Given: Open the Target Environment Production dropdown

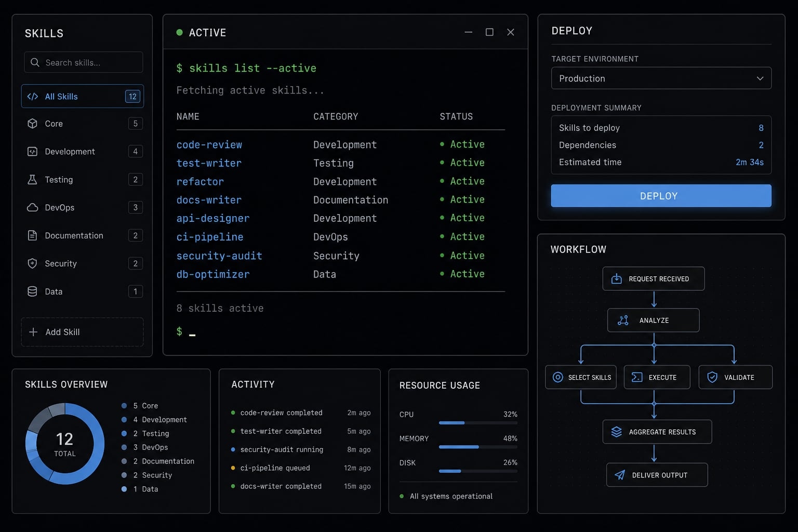Looking at the screenshot, I should [x=661, y=78].
